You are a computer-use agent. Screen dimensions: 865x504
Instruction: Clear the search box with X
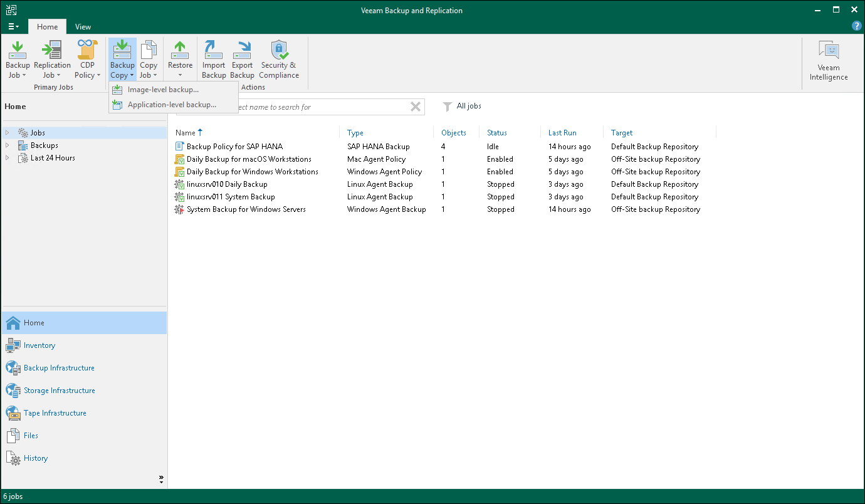pyautogui.click(x=415, y=107)
